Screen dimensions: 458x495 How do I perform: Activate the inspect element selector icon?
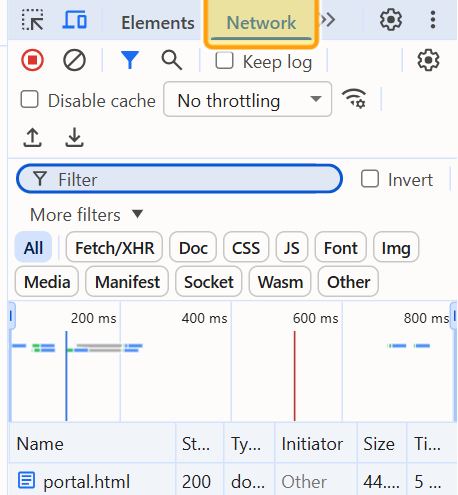click(32, 20)
